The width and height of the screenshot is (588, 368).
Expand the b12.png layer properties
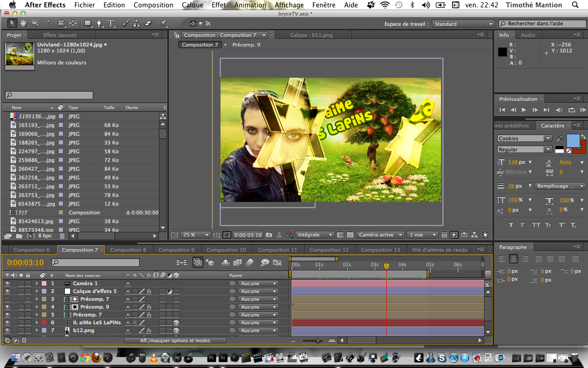click(x=37, y=330)
